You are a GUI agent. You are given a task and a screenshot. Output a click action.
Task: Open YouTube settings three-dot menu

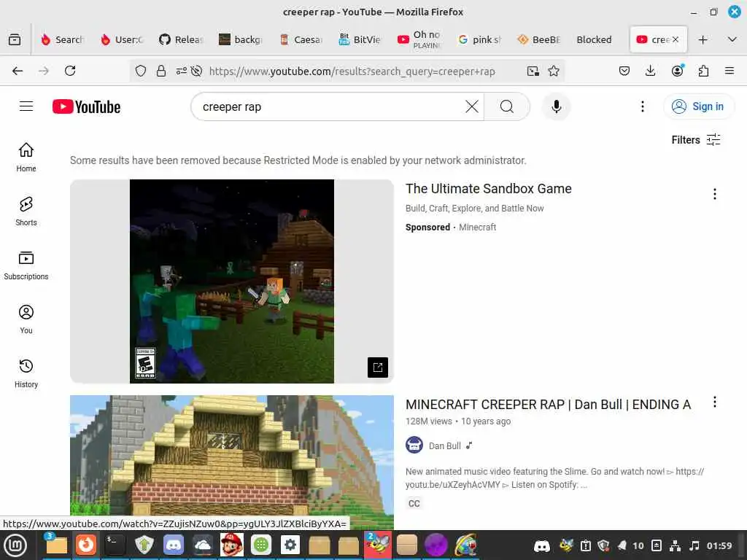[642, 106]
